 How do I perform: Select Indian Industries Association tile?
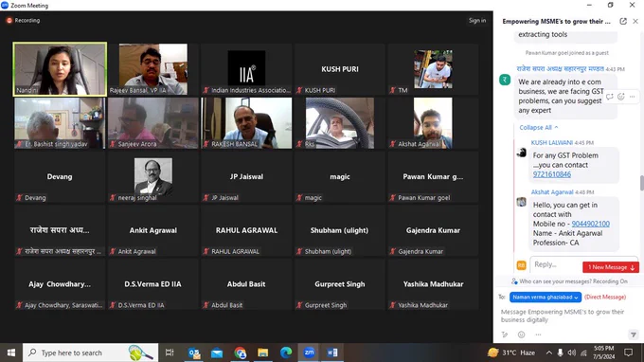click(x=246, y=69)
